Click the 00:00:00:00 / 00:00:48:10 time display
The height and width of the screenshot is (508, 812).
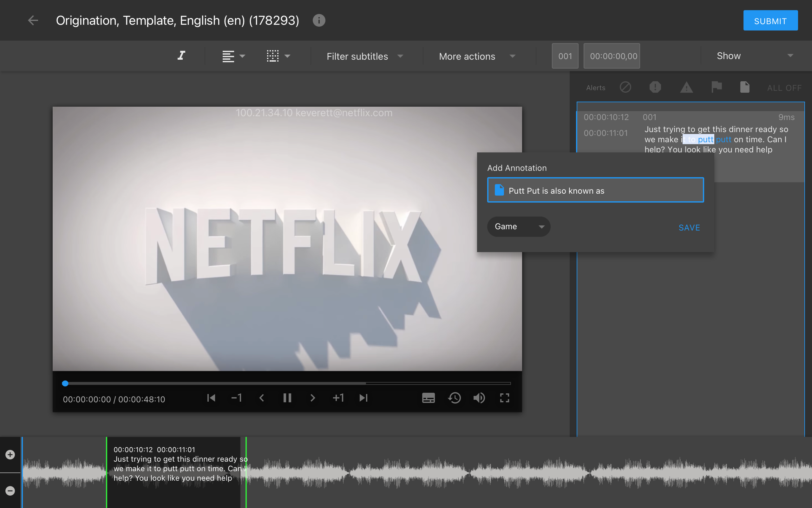click(114, 399)
